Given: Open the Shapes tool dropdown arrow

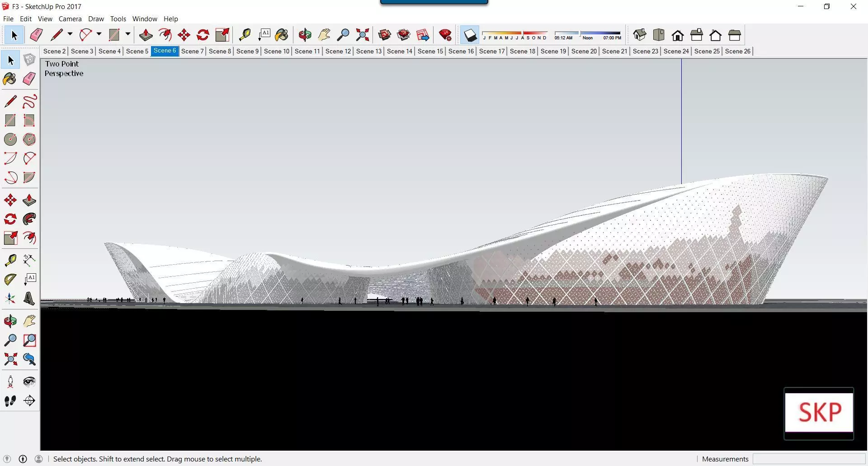Looking at the screenshot, I should pyautogui.click(x=128, y=34).
